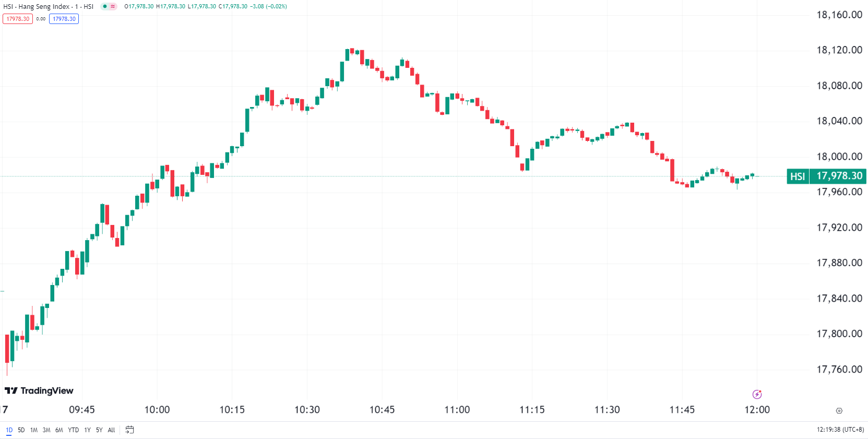Click the red sell price 17978.30 button

click(x=18, y=19)
